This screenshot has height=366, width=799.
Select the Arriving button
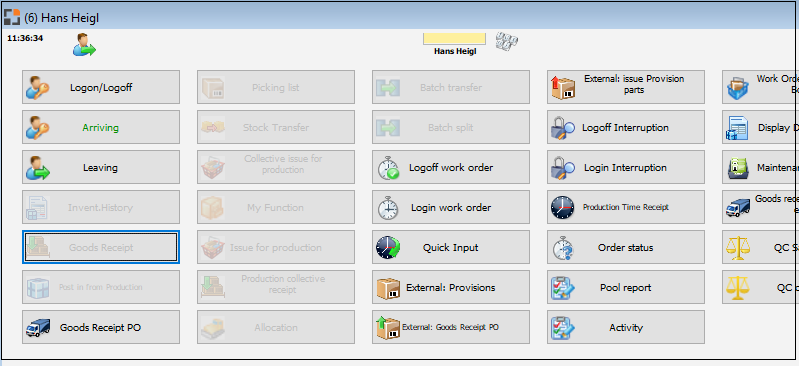tap(101, 127)
